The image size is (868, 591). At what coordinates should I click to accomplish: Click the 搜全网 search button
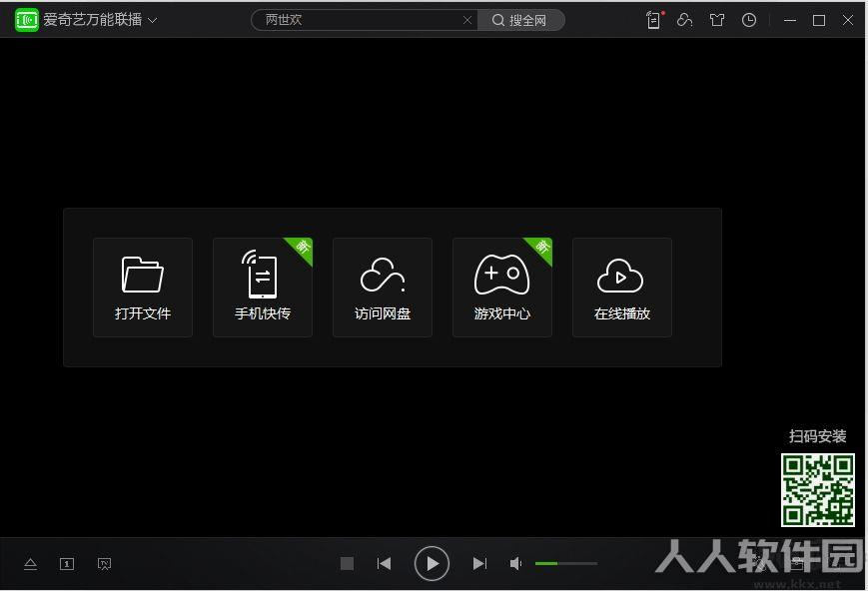pos(520,20)
